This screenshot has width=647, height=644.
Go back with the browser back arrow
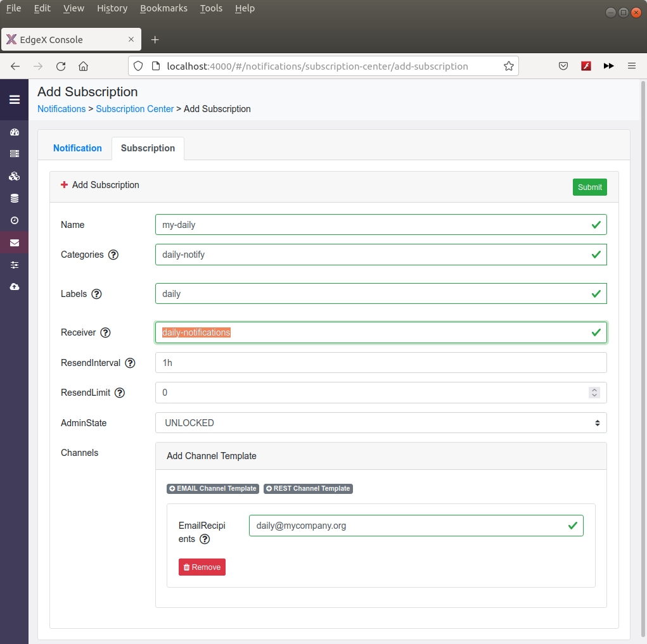(15, 66)
